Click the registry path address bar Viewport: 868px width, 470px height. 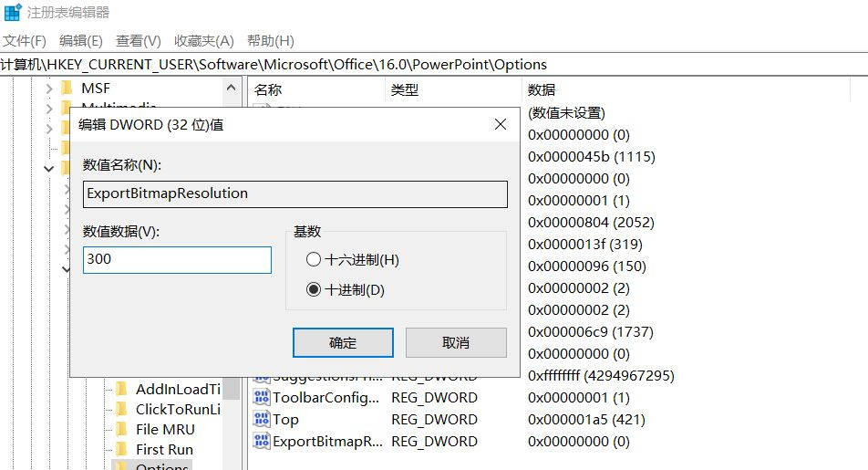(434, 64)
